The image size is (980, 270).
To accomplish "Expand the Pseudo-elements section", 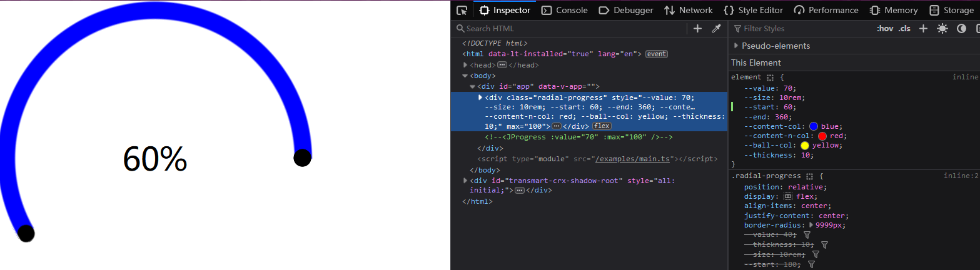I will coord(736,46).
